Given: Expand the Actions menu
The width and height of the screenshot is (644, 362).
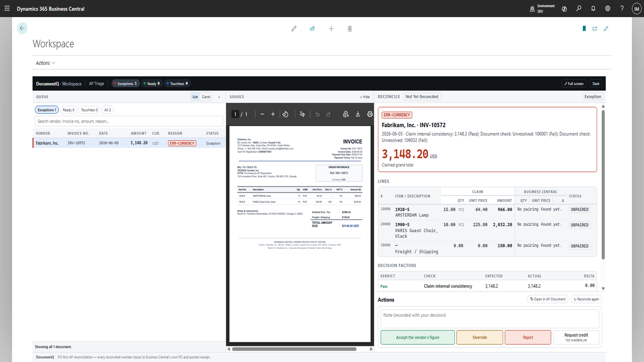Looking at the screenshot, I should [x=45, y=63].
